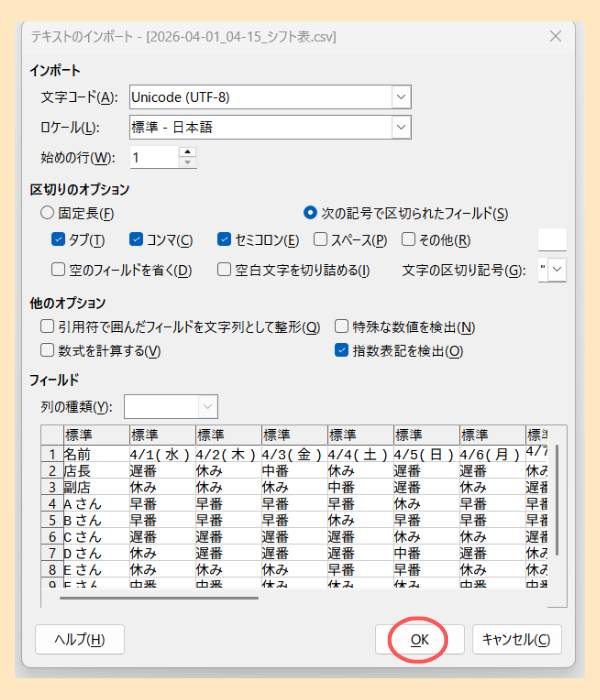Image resolution: width=600 pixels, height=700 pixels.
Task: Select the 標準 column header above 名前
Action: [x=96, y=435]
